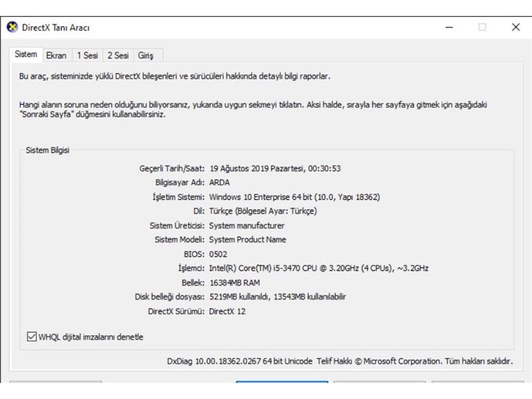
Task: Click the DirectX Sürümü label
Action: tap(176, 311)
